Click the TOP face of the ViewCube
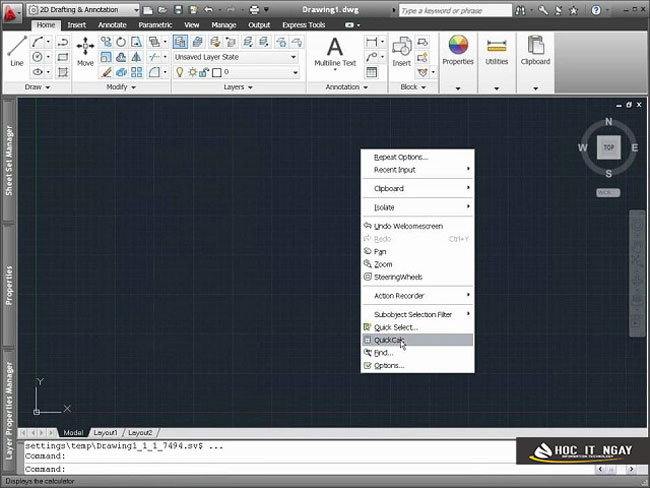 click(609, 147)
